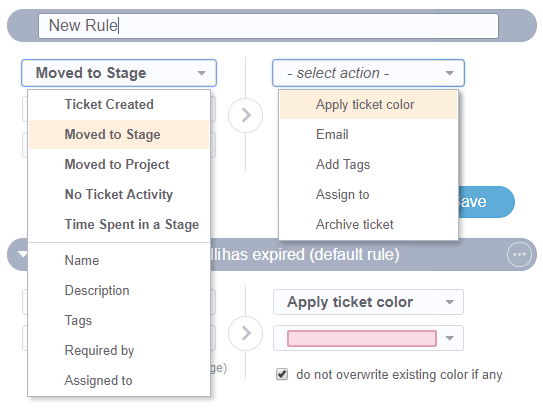
Task: Toggle do not overwrite existing color checkbox
Action: tap(282, 375)
